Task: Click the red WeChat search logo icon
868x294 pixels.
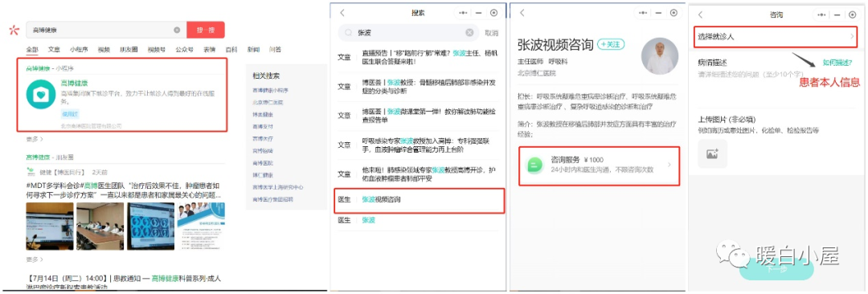Action: 14,30
